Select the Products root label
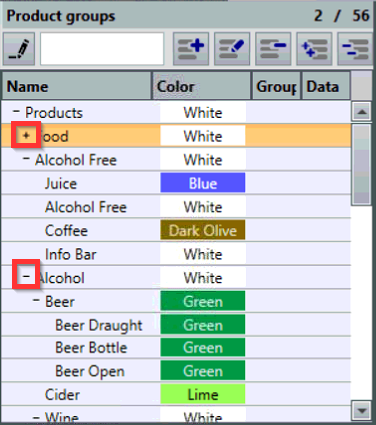The width and height of the screenshot is (376, 425). (54, 113)
